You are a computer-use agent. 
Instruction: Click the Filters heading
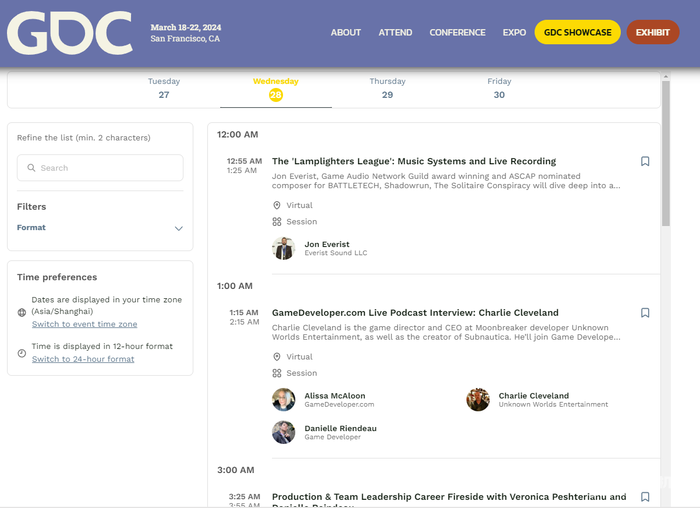(x=31, y=207)
